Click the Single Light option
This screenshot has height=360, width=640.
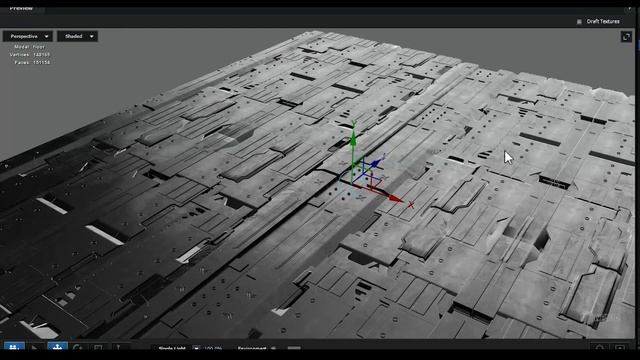172,348
